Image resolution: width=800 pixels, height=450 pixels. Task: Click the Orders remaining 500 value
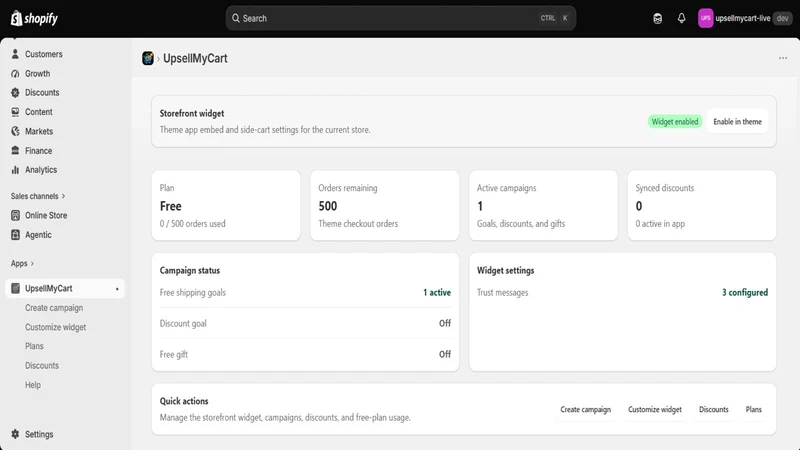tap(328, 206)
